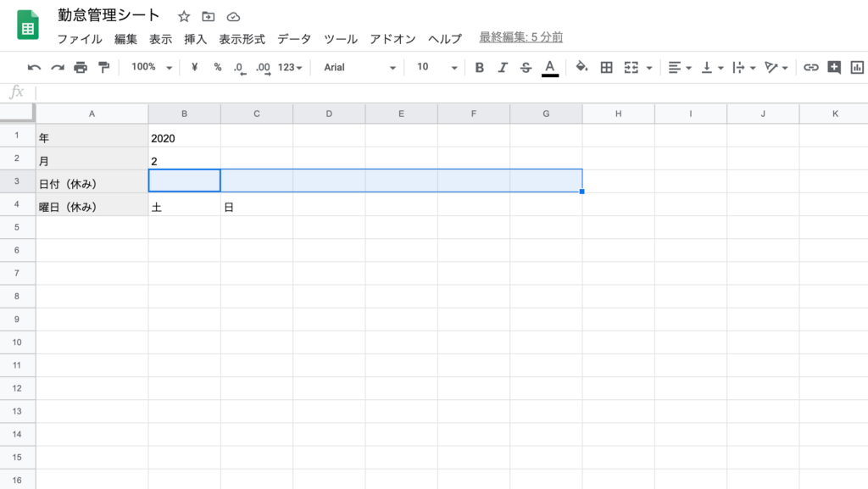Merge the selected cells
Viewport: 868px width, 489px height.
(631, 68)
